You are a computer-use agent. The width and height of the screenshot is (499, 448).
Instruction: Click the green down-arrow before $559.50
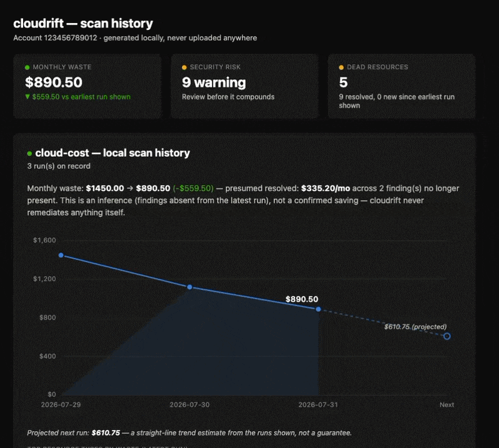27,97
